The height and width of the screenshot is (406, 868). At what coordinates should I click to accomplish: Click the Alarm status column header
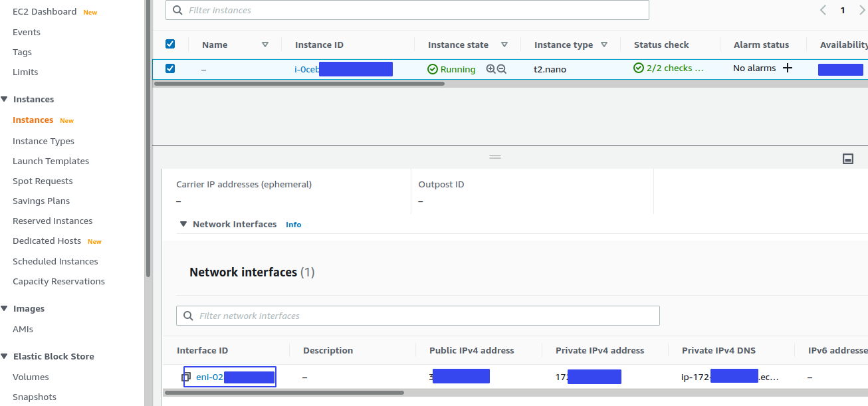[x=761, y=45]
